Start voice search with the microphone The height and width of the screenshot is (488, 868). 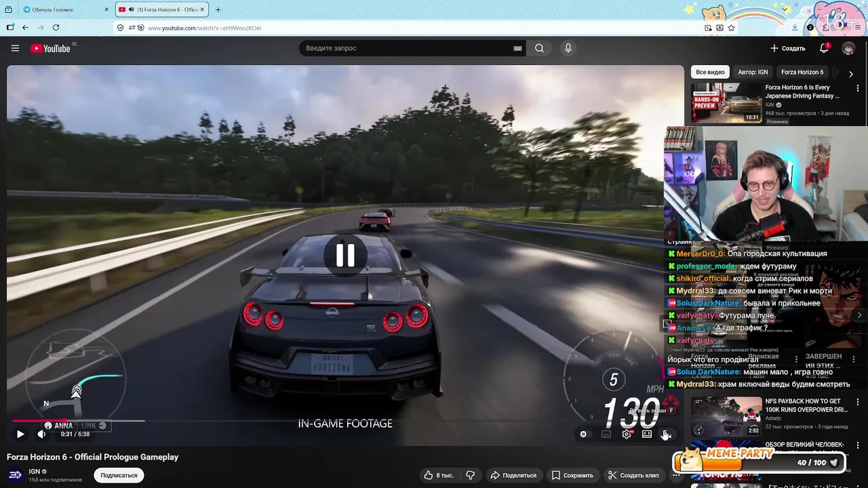[568, 48]
